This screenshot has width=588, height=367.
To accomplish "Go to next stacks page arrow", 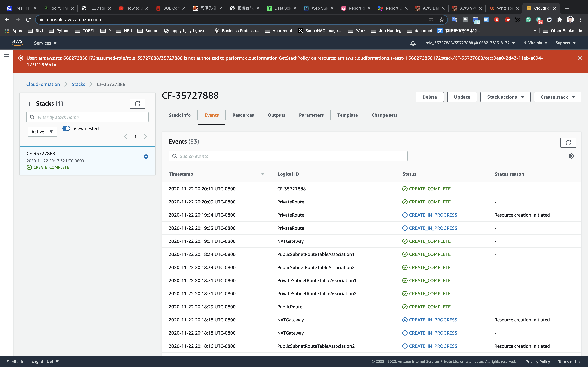I will 145,137.
